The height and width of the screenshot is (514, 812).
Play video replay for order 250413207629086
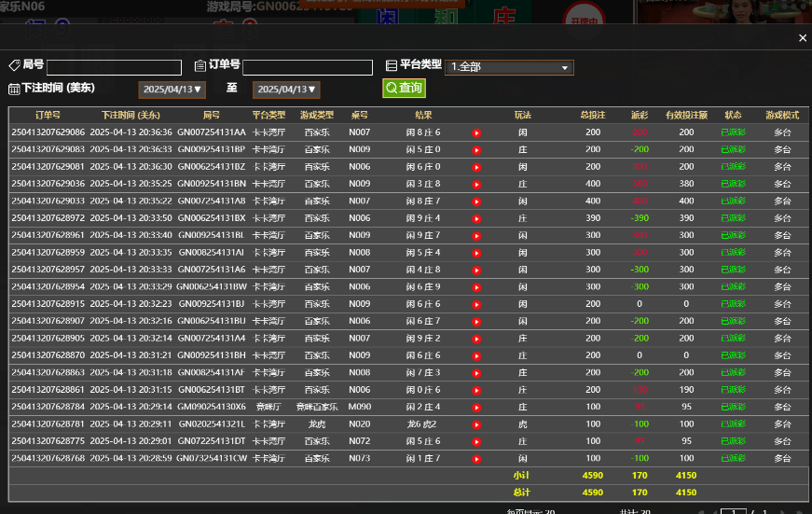point(476,132)
